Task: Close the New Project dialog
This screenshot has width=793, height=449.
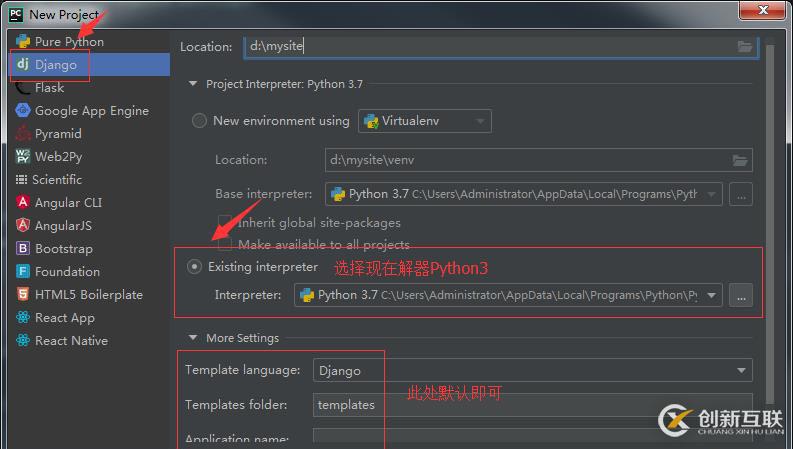Action: pyautogui.click(x=763, y=10)
